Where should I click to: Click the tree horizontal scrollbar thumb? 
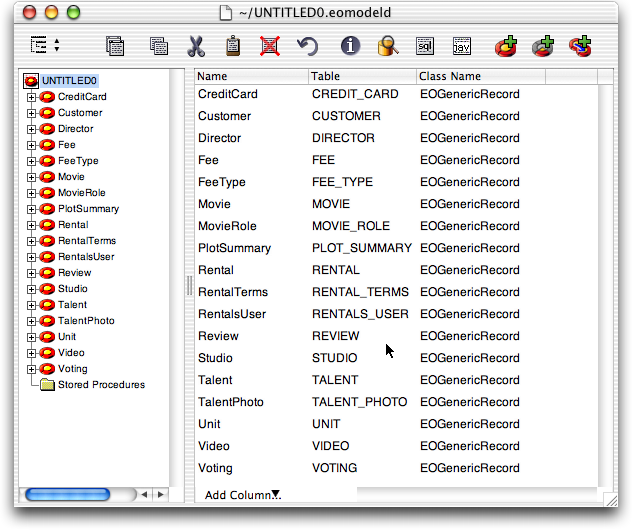68,495
